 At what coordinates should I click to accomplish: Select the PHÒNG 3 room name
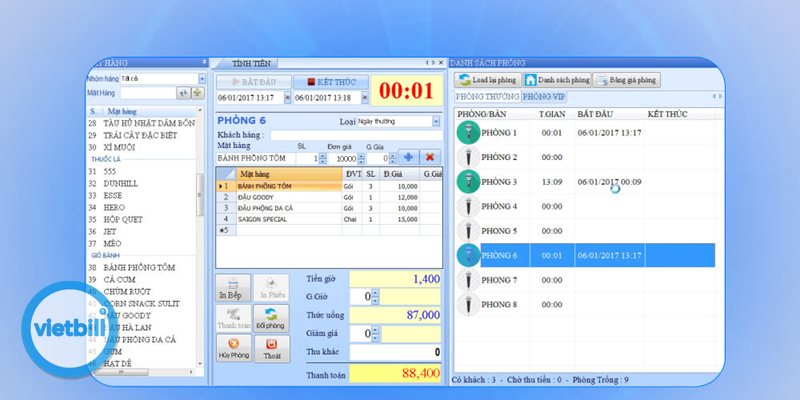[499, 182]
